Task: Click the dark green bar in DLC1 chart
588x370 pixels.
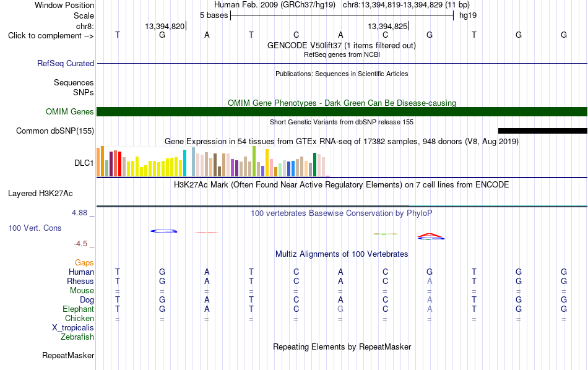Action: click(314, 165)
